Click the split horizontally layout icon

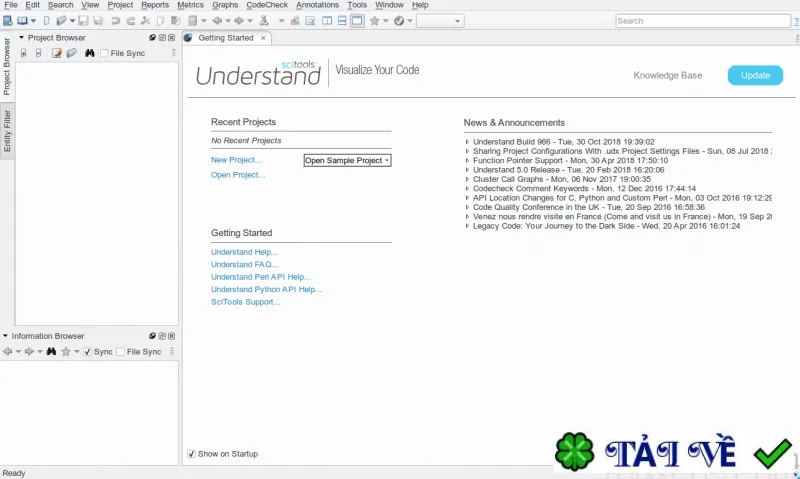[342, 21]
